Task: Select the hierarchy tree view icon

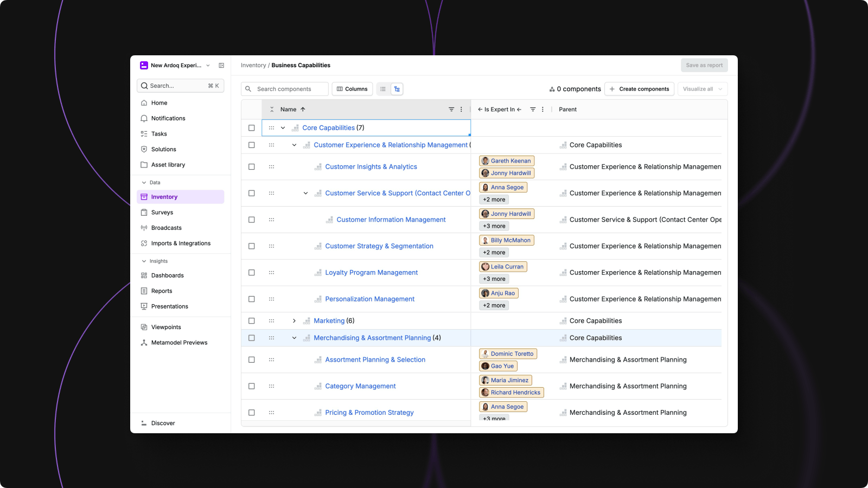Action: [x=397, y=89]
